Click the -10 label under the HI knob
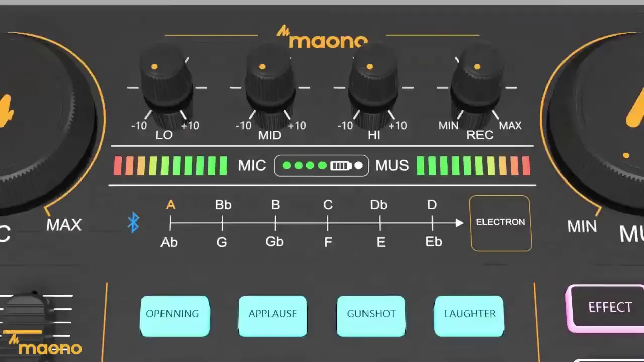Viewport: 644px width, 362px height. click(x=345, y=126)
